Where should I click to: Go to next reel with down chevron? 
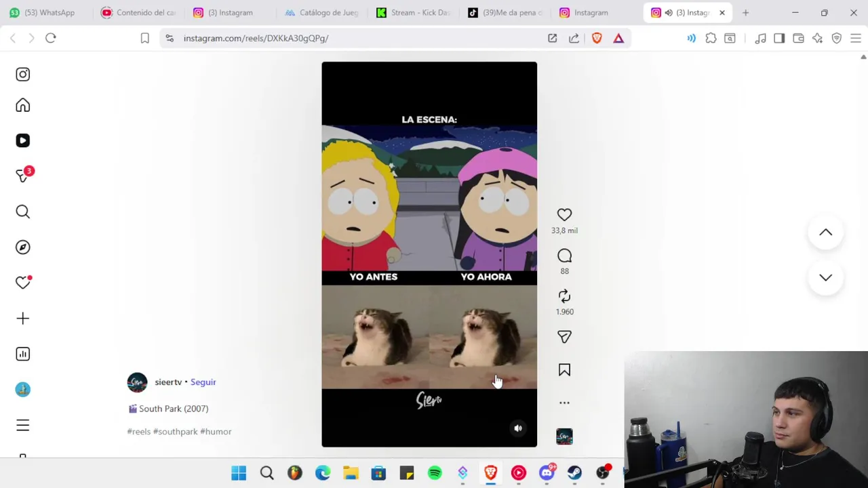[x=825, y=277]
